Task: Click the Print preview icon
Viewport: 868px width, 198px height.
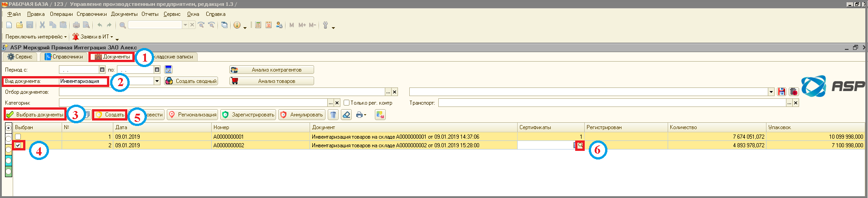Action: click(86, 25)
